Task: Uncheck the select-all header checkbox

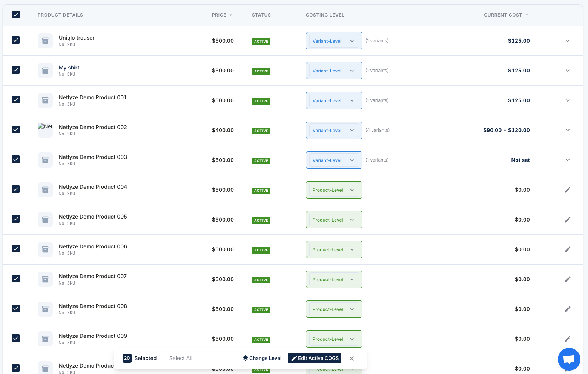Action: pos(16,15)
